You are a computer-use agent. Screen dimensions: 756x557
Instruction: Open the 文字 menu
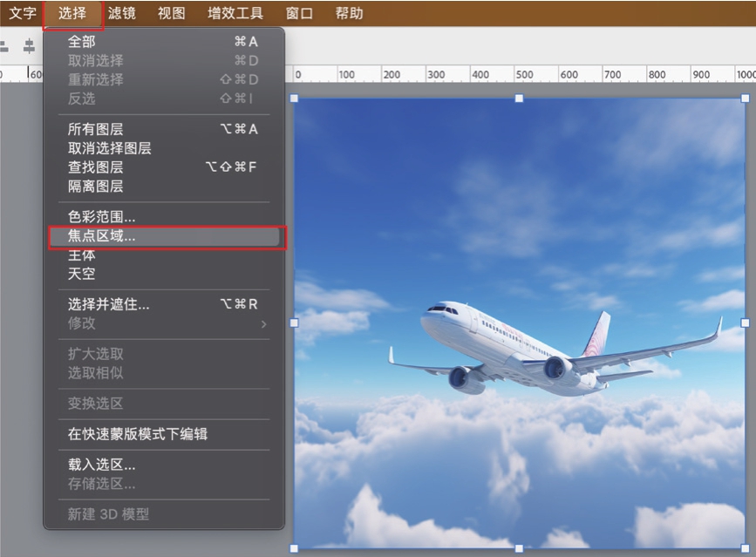22,13
